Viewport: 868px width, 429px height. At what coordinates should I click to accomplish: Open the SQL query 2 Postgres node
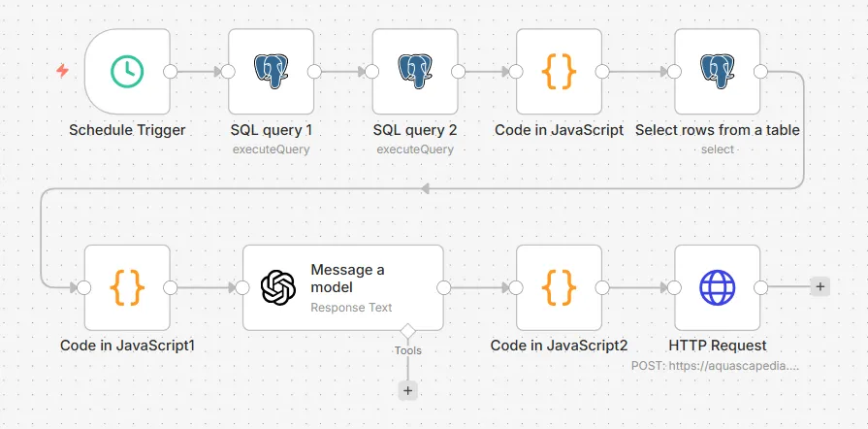point(415,71)
